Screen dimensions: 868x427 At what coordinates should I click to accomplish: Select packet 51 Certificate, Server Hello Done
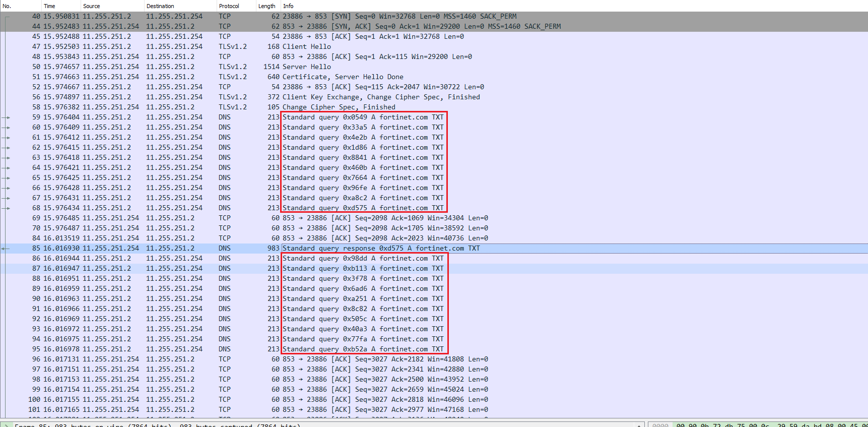point(434,77)
